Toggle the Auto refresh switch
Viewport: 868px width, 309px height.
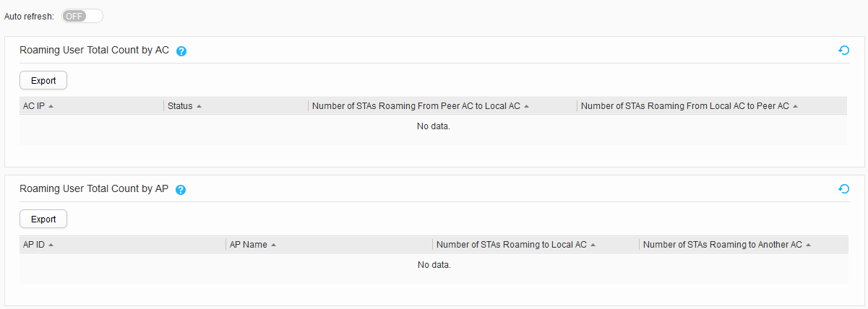82,16
